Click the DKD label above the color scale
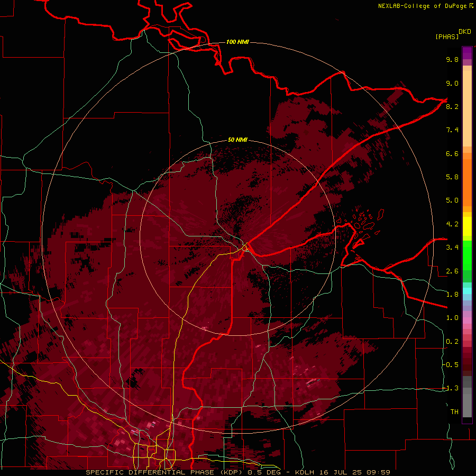The width and height of the screenshot is (476, 476). [465, 32]
